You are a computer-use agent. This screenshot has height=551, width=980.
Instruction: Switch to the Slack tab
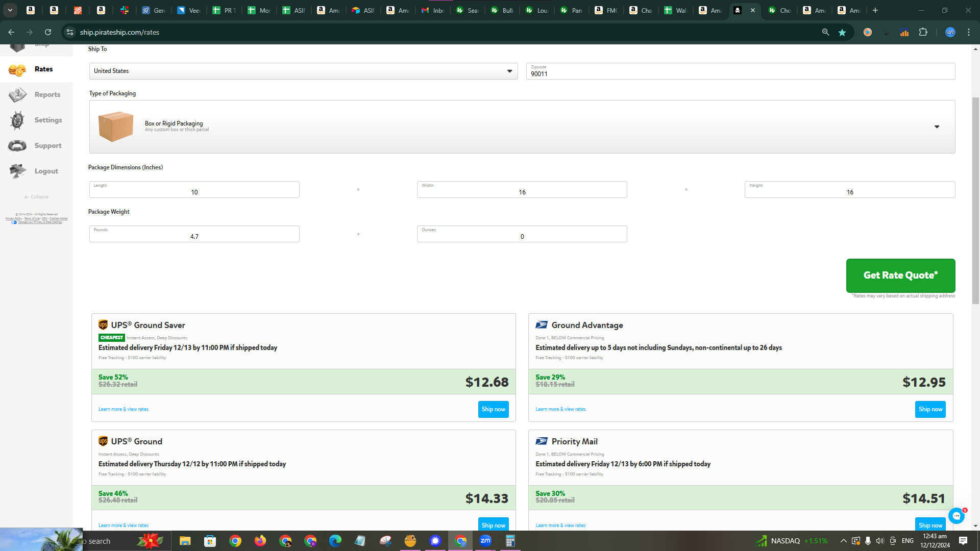125,10
